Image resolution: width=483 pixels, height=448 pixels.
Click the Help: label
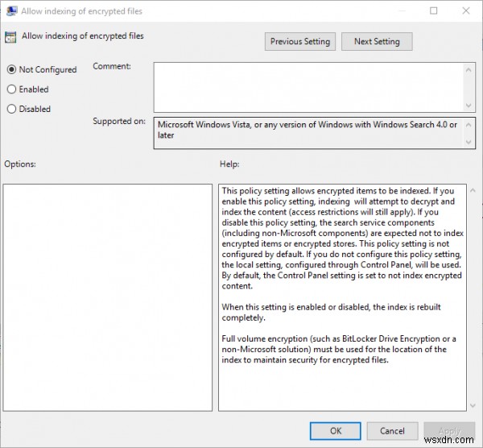pos(229,164)
